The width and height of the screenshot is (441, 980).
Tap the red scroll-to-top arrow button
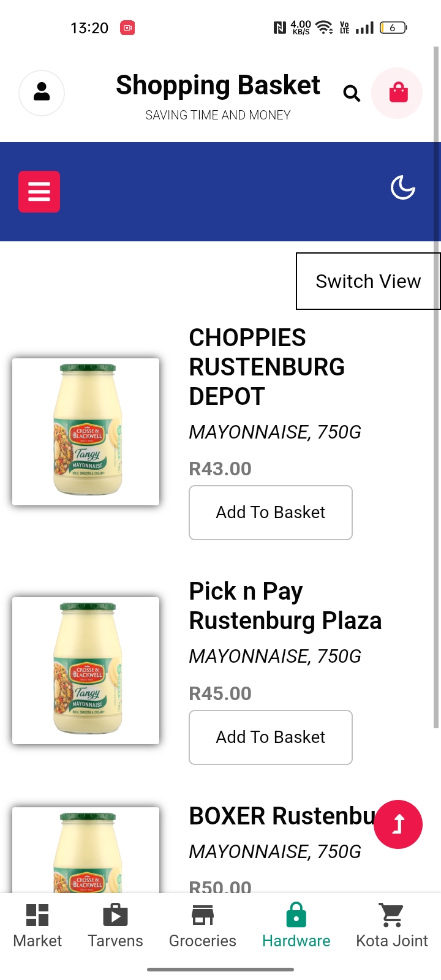(398, 824)
